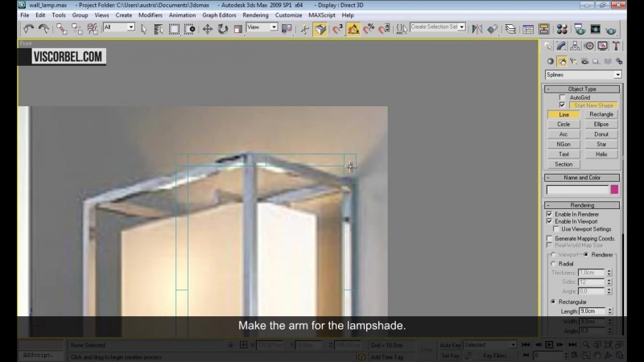Open the Modify panel tab
This screenshot has height=362, width=644.
[562, 47]
